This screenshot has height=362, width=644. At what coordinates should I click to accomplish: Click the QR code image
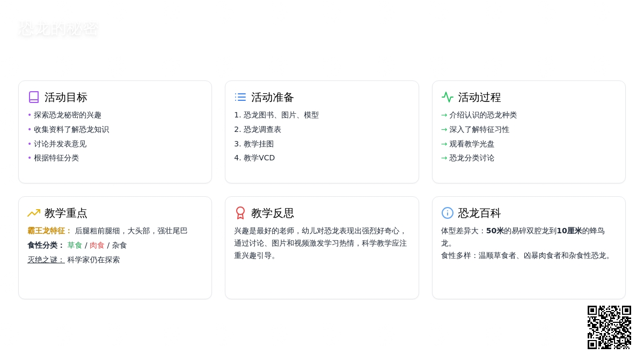coord(609,327)
